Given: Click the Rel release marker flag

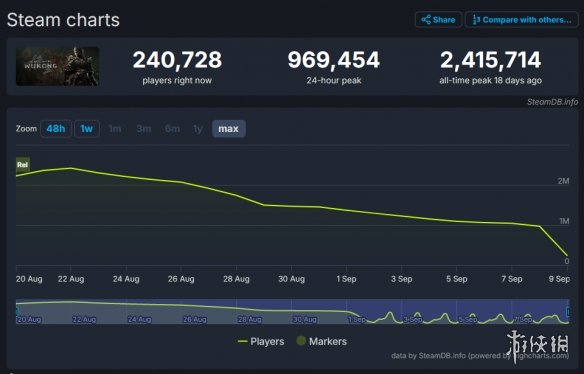Looking at the screenshot, I should (x=22, y=165).
